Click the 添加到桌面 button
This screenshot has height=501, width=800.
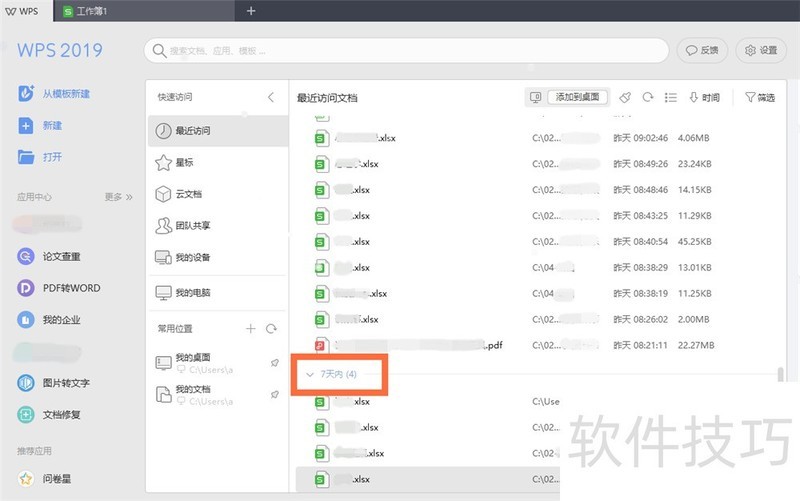[x=577, y=97]
